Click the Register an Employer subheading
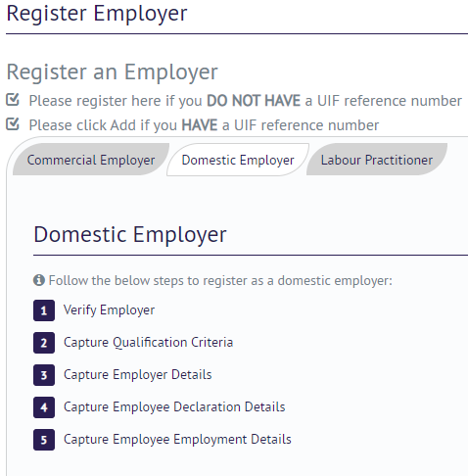This screenshot has height=476, width=468. 112,71
